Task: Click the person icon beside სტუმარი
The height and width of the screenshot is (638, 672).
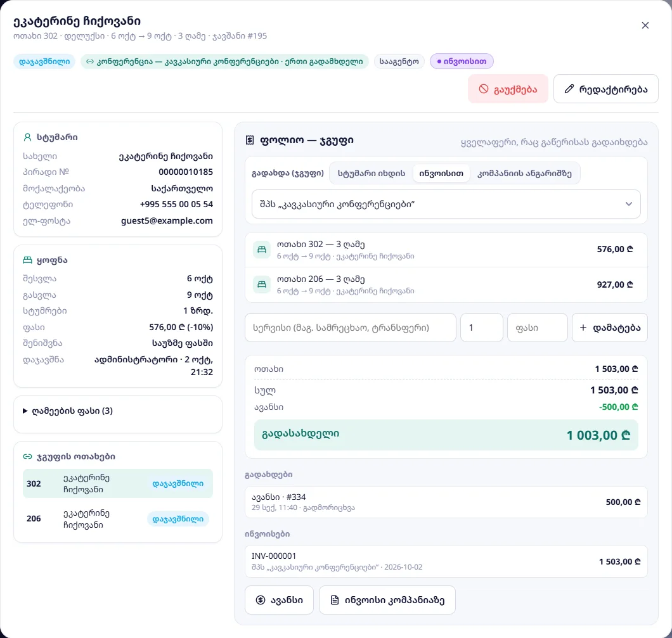Action: click(27, 137)
